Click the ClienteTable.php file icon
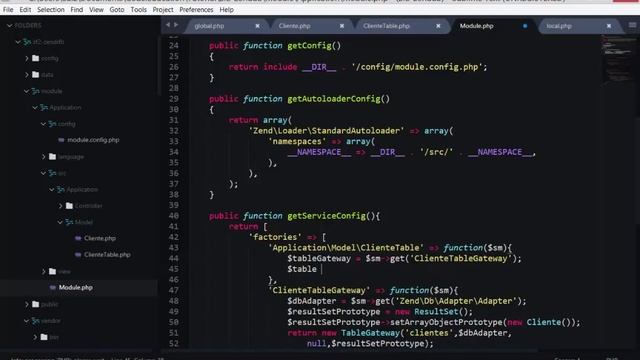Screen dimensions: 640x360 click(x=78, y=255)
